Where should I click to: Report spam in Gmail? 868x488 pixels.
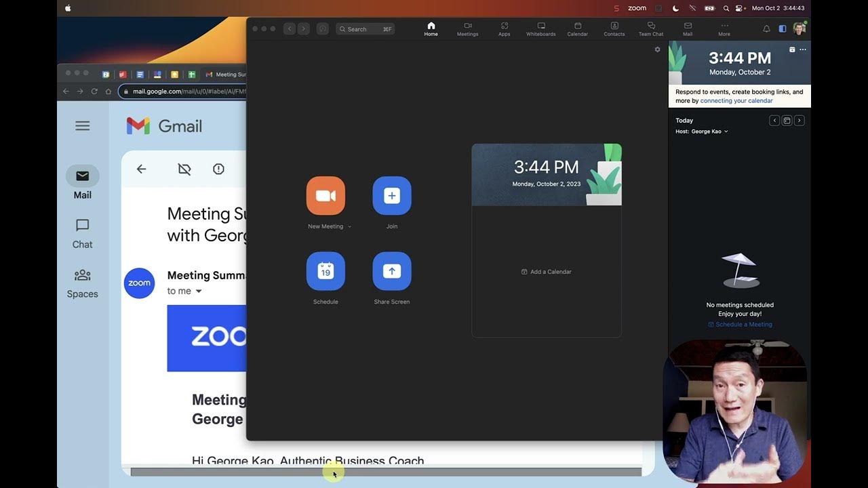pyautogui.click(x=218, y=169)
